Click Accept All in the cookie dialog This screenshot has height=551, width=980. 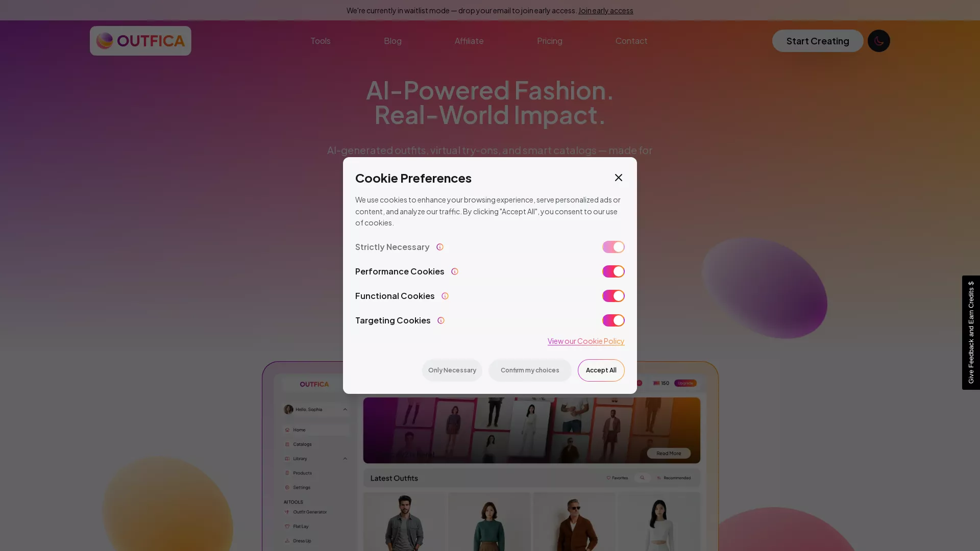601,370
